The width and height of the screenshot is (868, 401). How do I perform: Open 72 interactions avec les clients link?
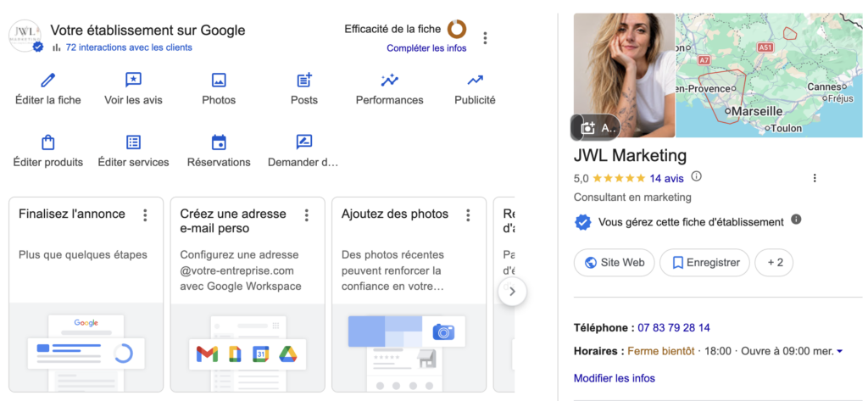tap(129, 47)
